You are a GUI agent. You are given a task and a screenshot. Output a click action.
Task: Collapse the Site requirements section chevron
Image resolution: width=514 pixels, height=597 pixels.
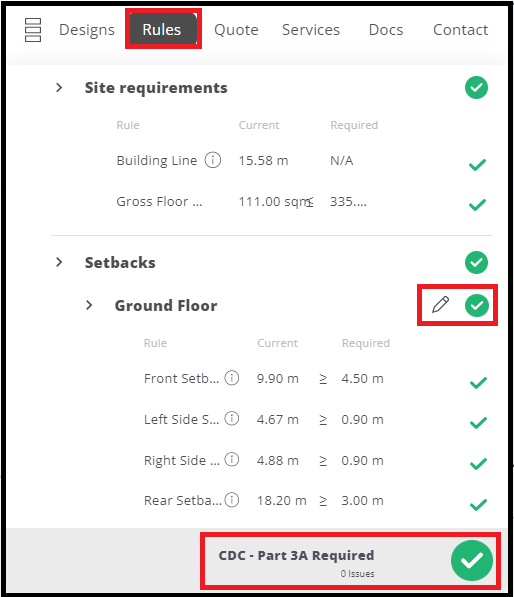point(59,88)
